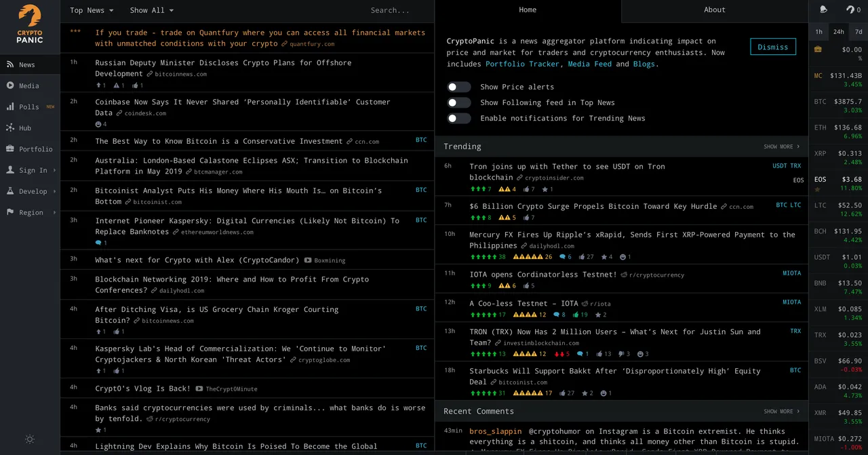Open Coinbase 'Personally Identifiable' Customer Data story

point(243,107)
